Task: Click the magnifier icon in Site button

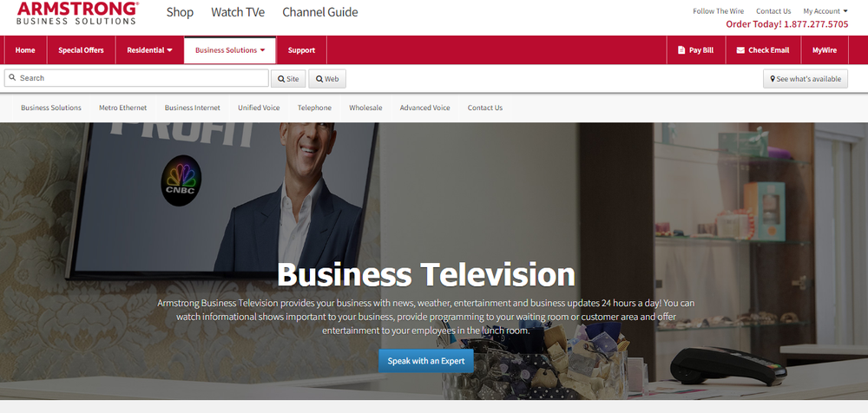Action: [281, 79]
